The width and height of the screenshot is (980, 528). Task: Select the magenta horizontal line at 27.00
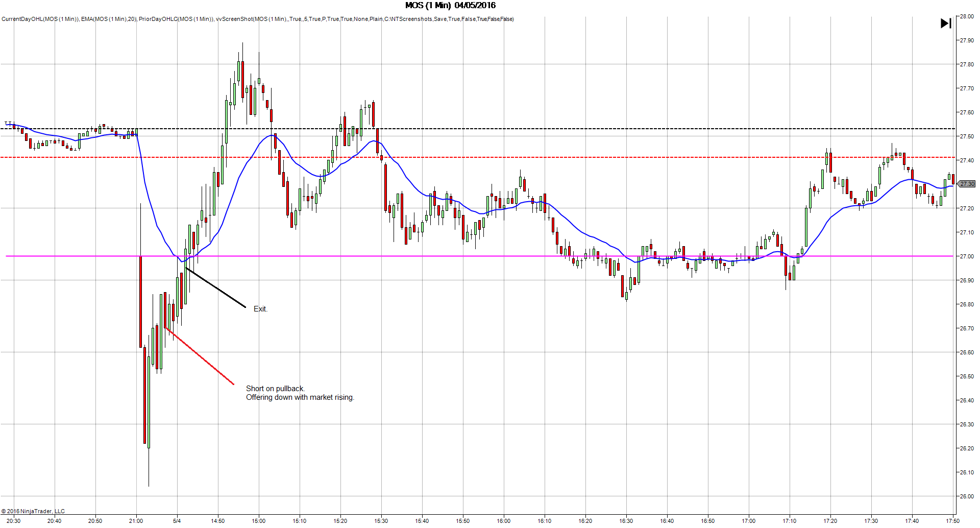click(480, 256)
